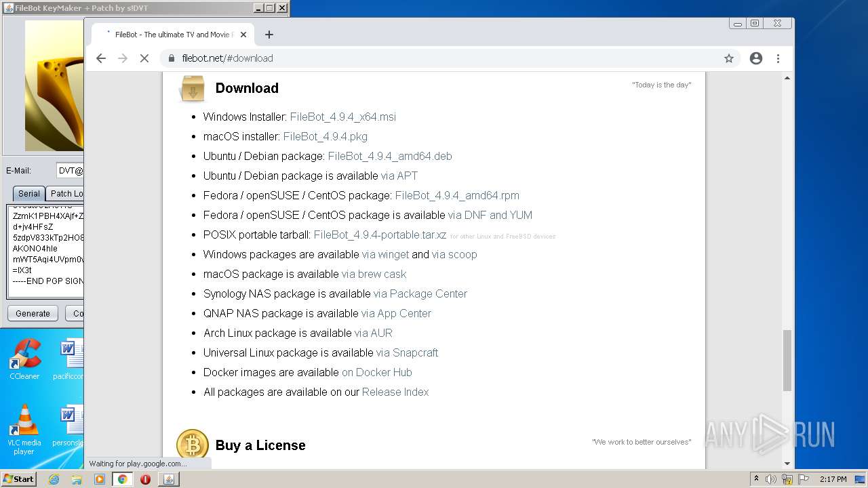Open Action Center flag icon
The width and height of the screenshot is (868, 488).
coord(803,479)
